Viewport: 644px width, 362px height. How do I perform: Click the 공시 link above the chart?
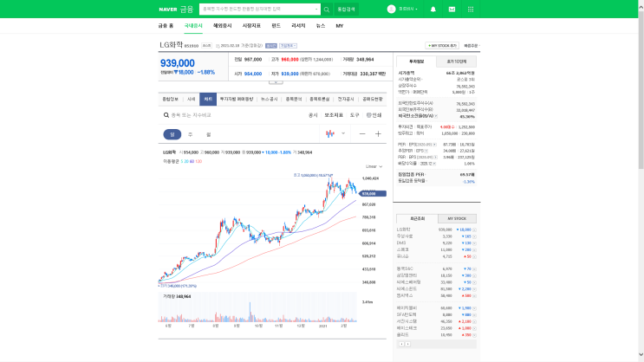313,115
